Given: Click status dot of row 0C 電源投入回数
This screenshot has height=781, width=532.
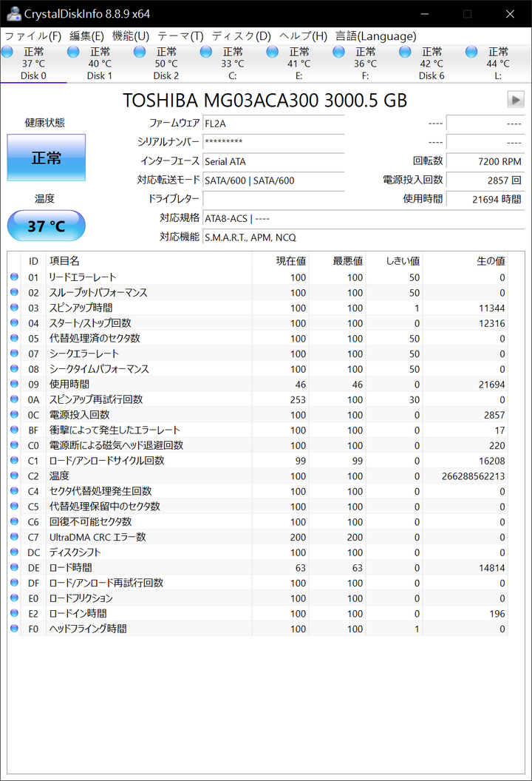Looking at the screenshot, I should (14, 414).
